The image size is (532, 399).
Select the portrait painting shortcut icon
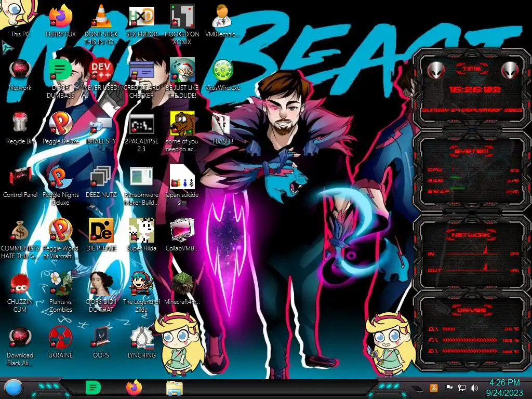(101, 284)
